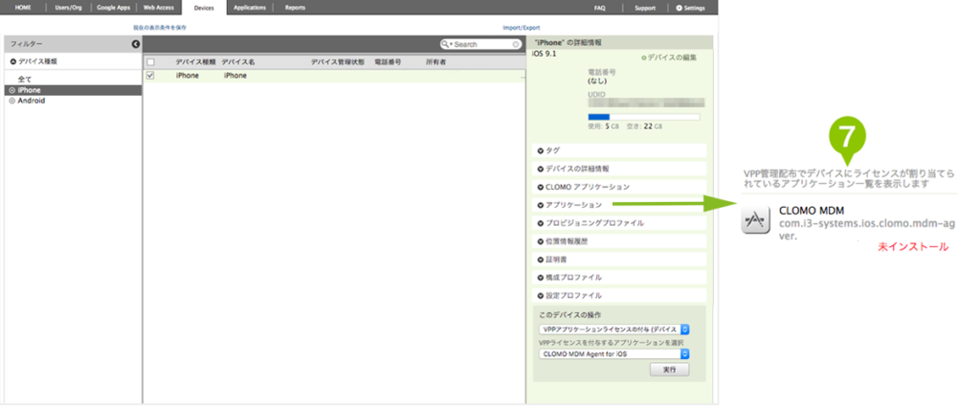Open the Google Apps tab
The height and width of the screenshot is (409, 980).
coord(114,8)
